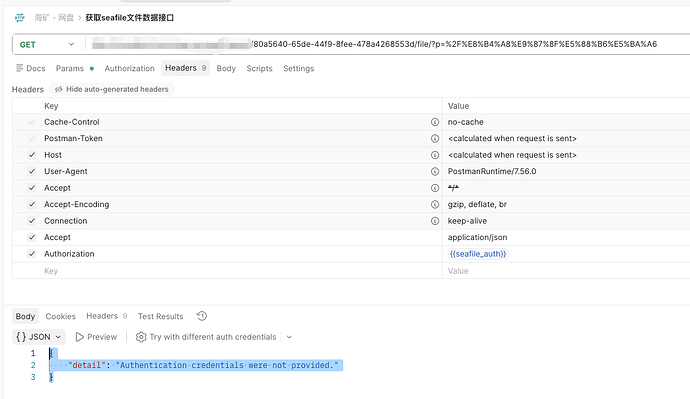Click the info icon on Connection row
The image size is (690, 399).
click(x=435, y=221)
